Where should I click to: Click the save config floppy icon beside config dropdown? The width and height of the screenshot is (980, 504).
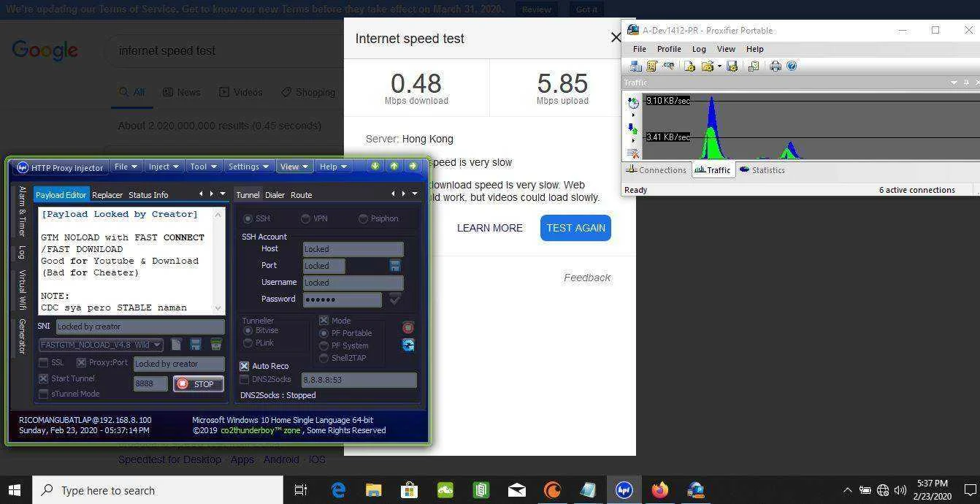(x=196, y=344)
